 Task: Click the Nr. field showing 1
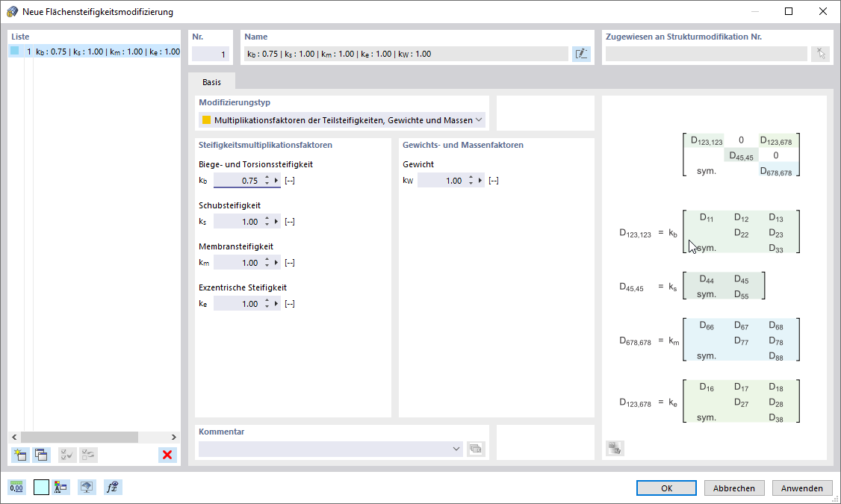click(x=211, y=54)
